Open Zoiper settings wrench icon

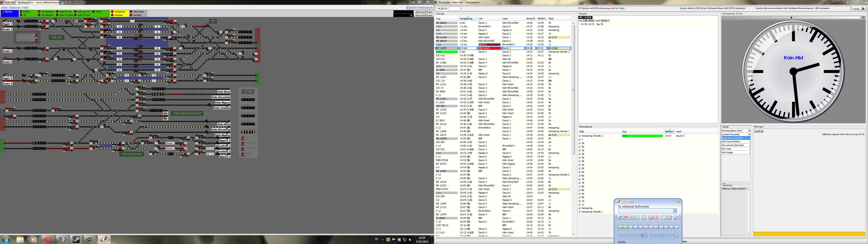pos(676,217)
